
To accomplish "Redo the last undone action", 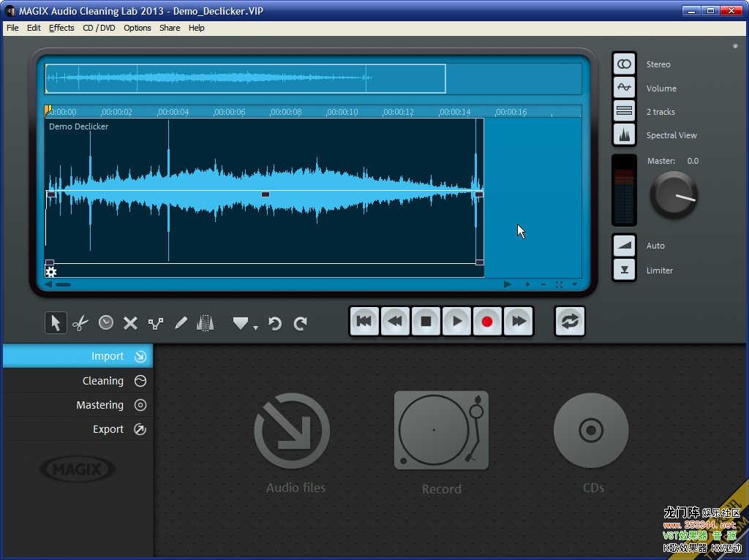I will point(300,324).
